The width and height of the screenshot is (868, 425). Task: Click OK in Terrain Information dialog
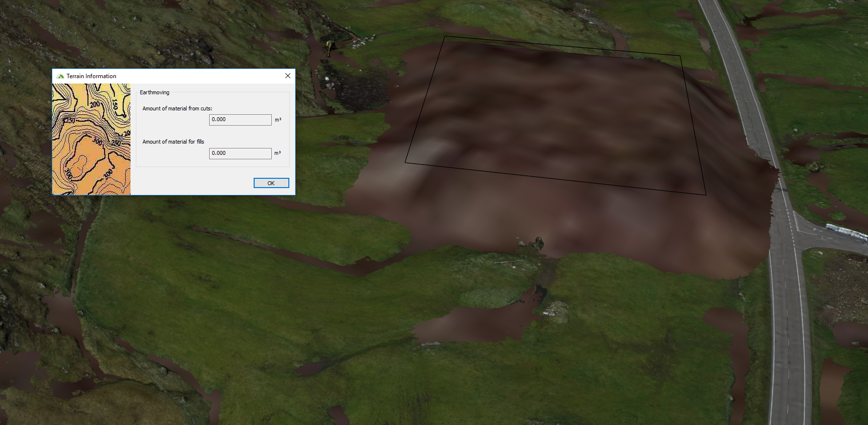tap(271, 183)
